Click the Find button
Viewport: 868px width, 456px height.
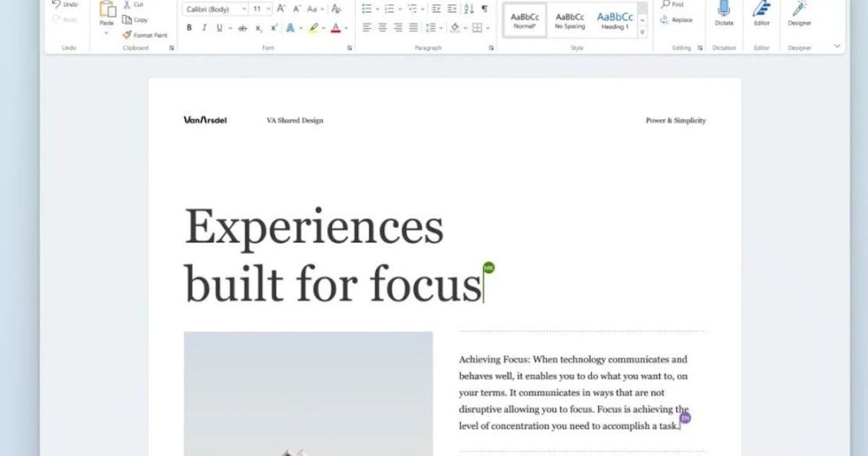pyautogui.click(x=673, y=4)
